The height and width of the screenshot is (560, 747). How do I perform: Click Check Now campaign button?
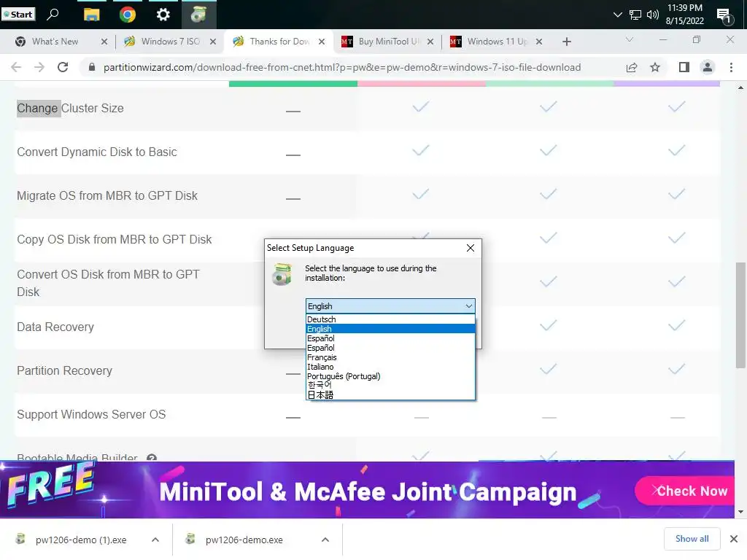tap(686, 491)
